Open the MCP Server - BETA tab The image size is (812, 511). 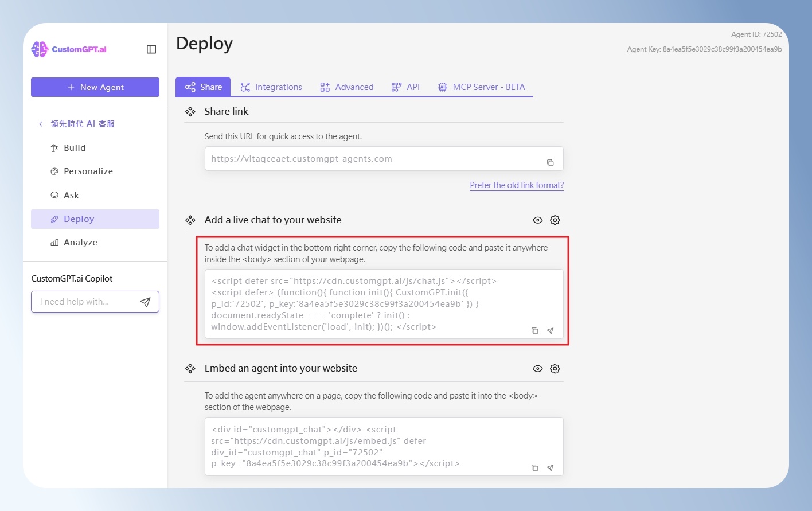tap(481, 87)
